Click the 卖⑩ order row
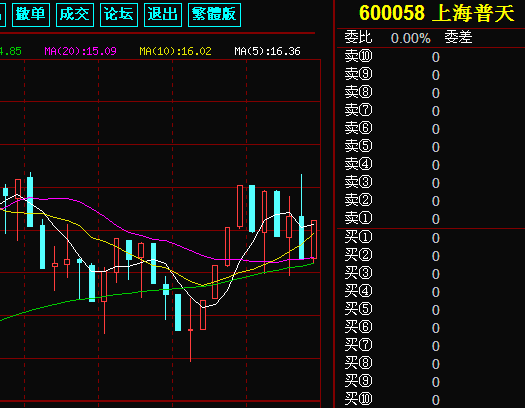Screen dimensions: 525x408 coord(431,57)
